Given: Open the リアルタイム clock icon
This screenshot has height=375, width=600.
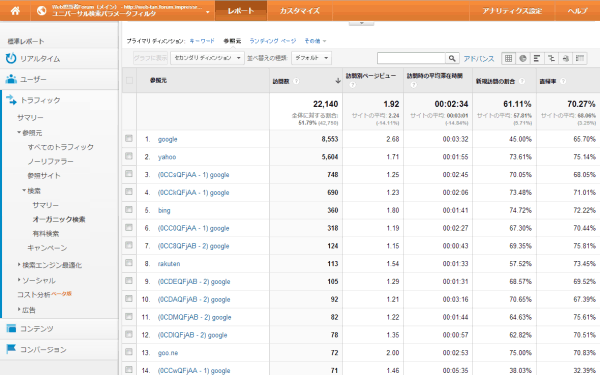Looking at the screenshot, I should [x=11, y=58].
